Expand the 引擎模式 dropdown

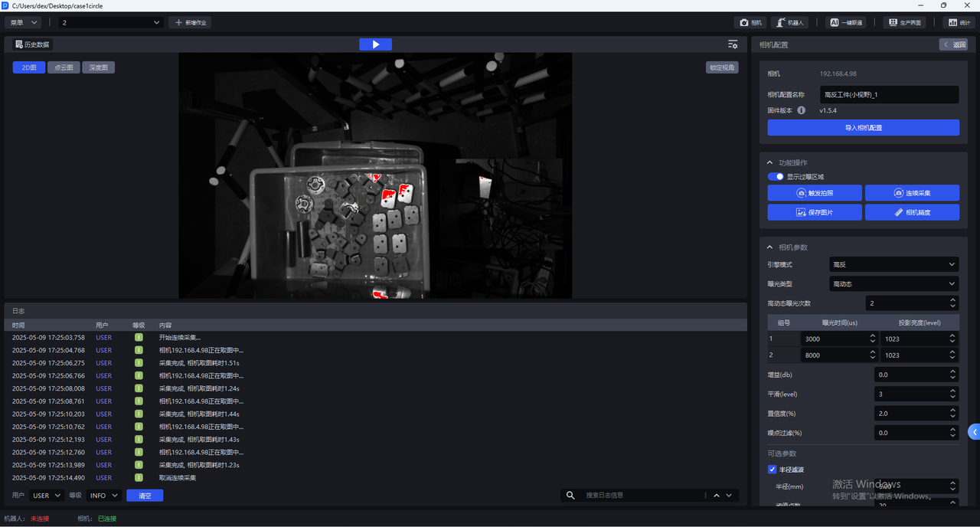point(893,264)
